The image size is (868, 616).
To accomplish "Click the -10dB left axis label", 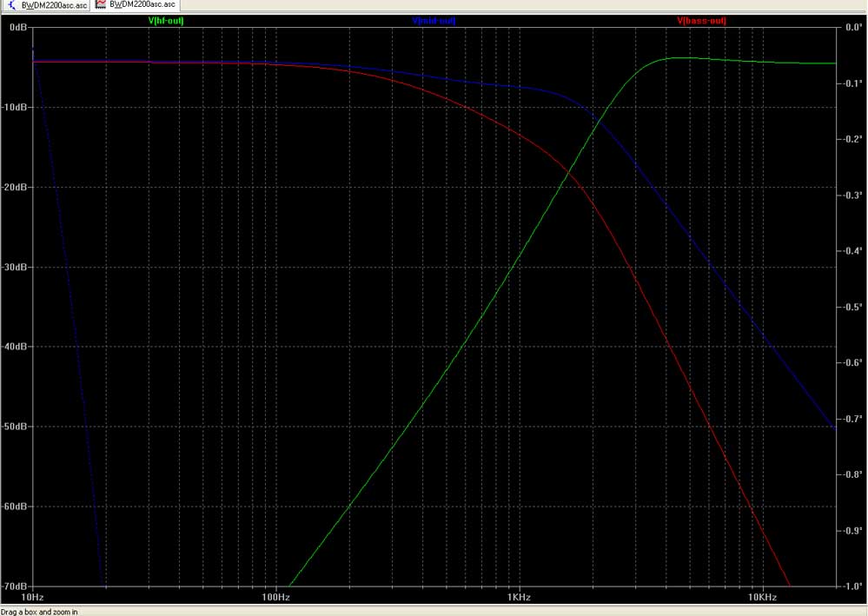I will 15,107.
